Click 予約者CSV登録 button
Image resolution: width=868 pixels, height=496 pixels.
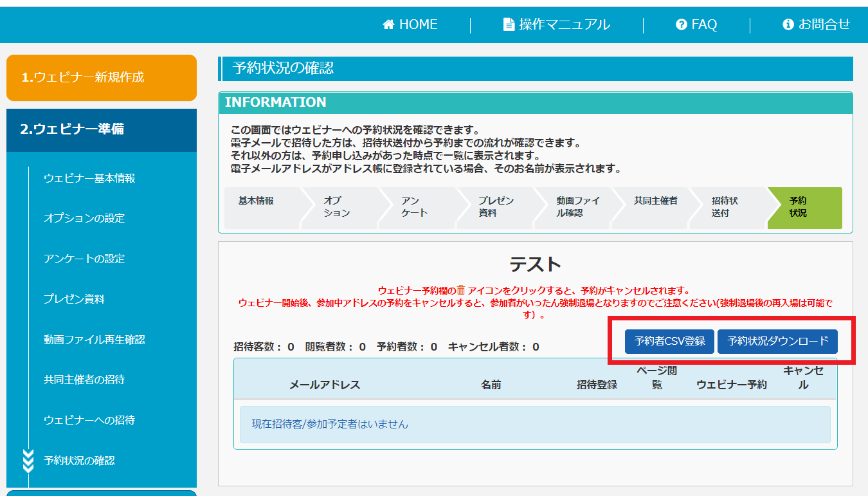click(x=669, y=341)
